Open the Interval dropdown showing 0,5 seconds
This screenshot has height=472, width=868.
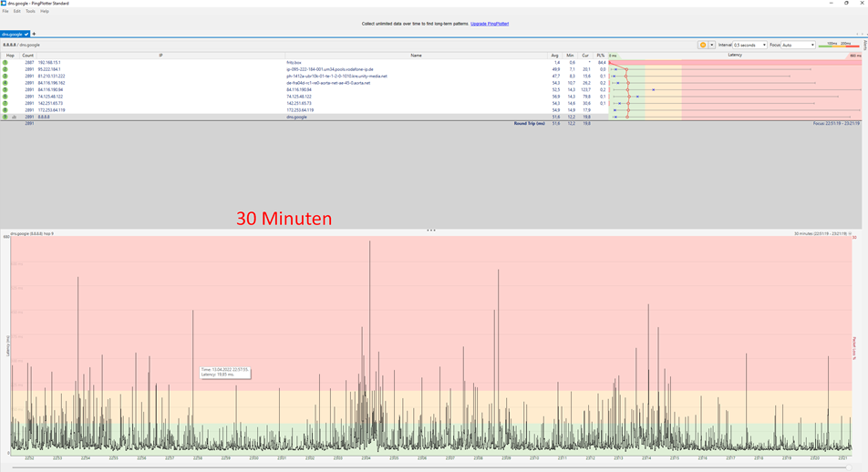coord(749,45)
